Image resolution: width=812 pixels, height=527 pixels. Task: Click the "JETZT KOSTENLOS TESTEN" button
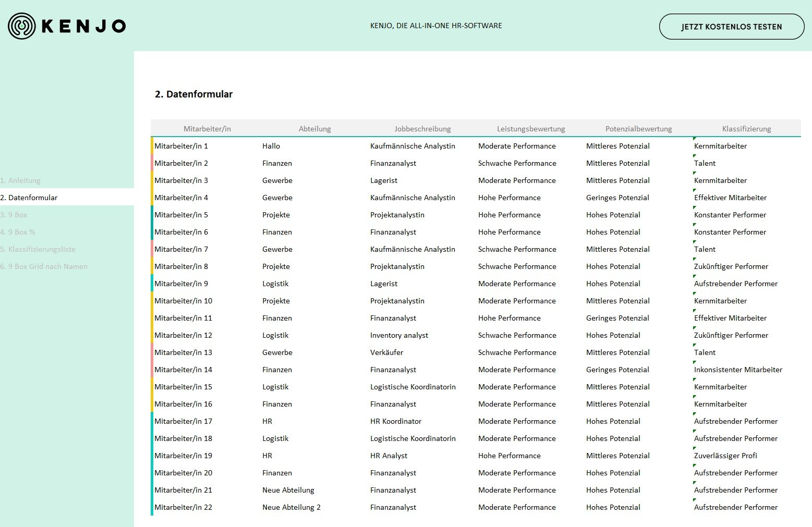pos(731,27)
